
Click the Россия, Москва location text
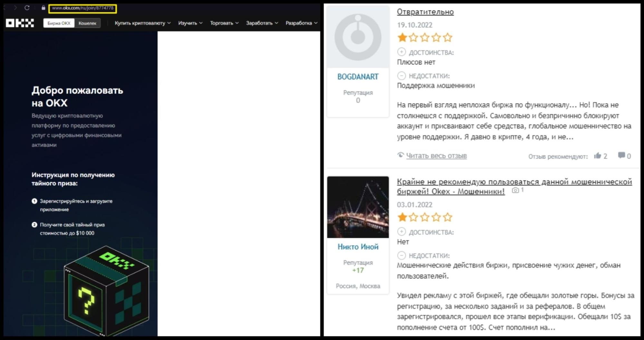pos(358,286)
